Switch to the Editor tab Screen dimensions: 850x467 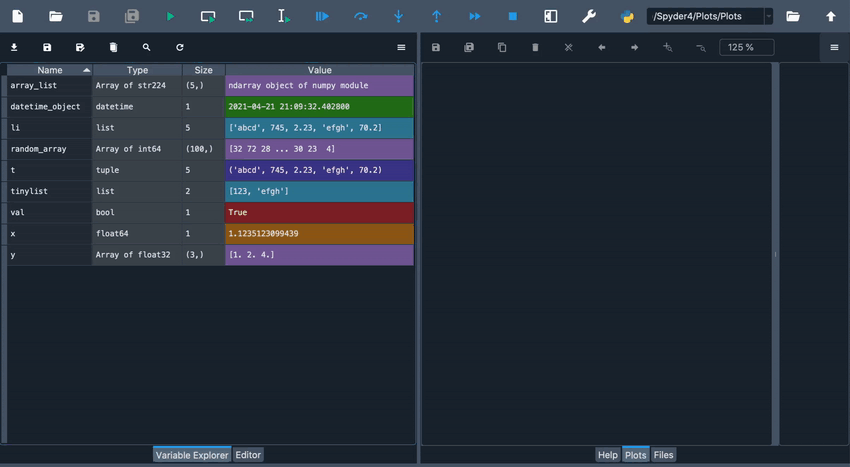[248, 455]
